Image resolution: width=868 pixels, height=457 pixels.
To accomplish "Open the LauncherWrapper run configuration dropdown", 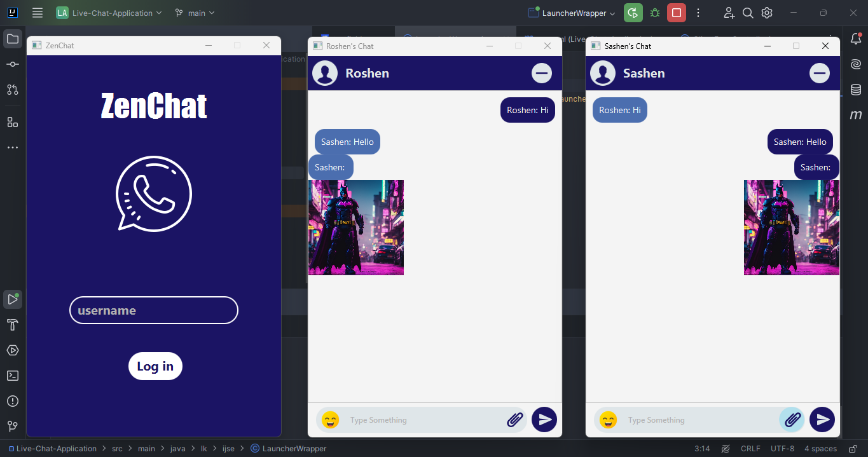I will (x=572, y=13).
